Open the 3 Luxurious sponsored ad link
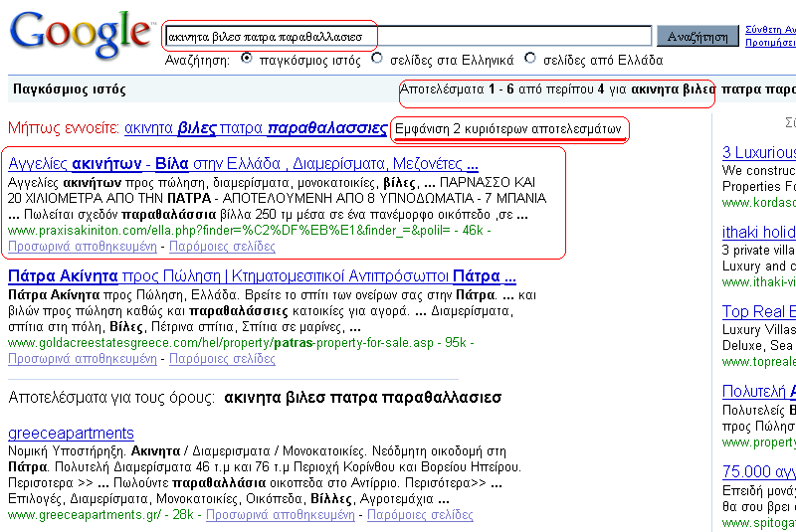 [x=758, y=152]
